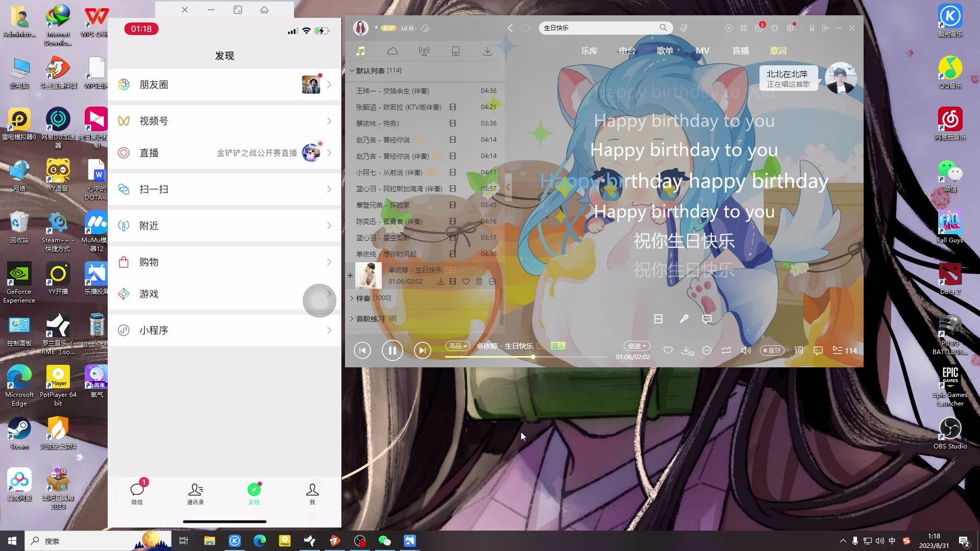Screen dimensions: 980x551
Task: Go back with the Kugou back arrow
Action: [x=510, y=28]
